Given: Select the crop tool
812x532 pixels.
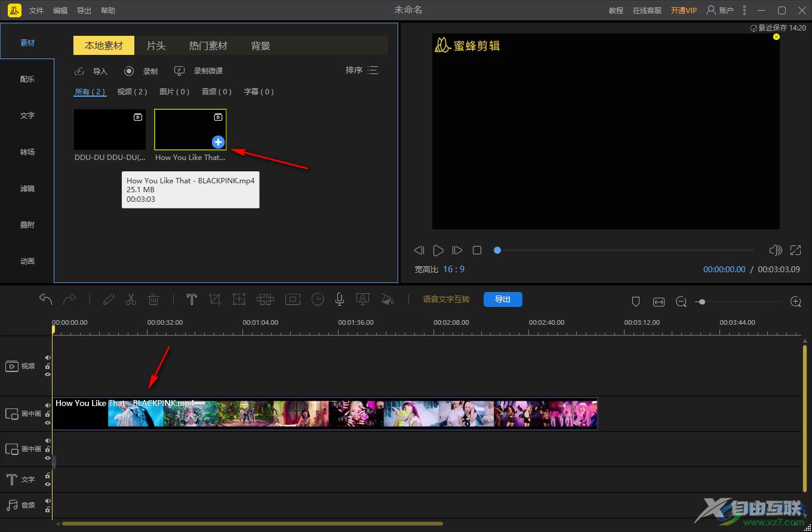Looking at the screenshot, I should (215, 299).
